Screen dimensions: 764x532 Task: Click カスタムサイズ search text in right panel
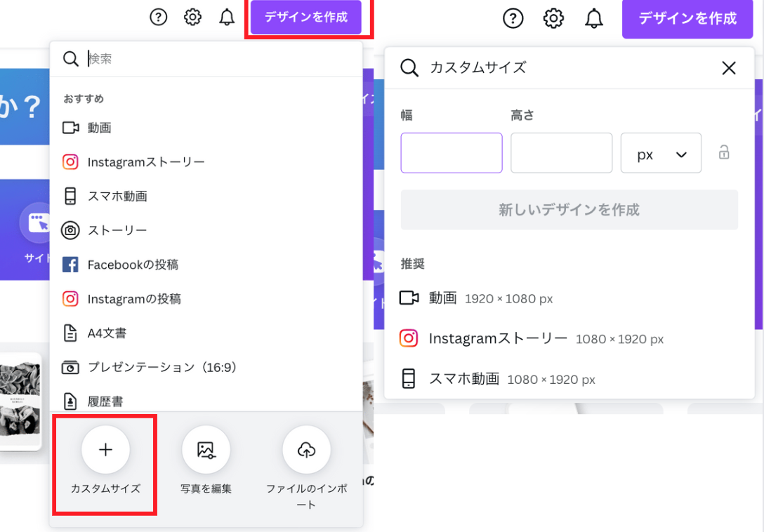478,67
